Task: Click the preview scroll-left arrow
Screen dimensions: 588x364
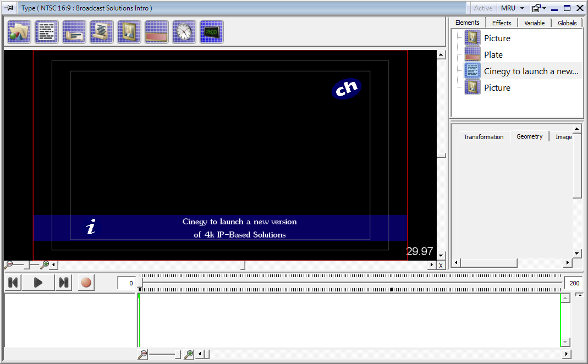Action: 53,265
